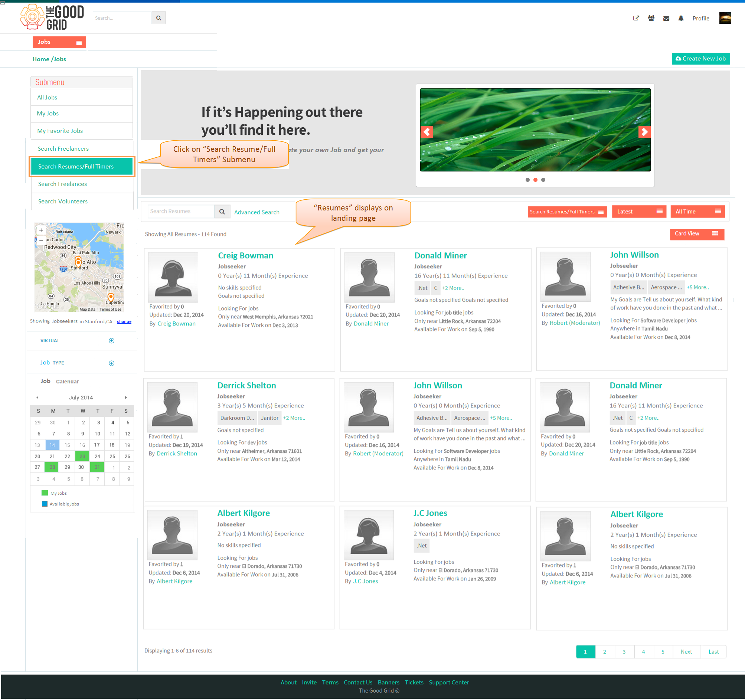The image size is (745, 700).
Task: Open the All Time filter dropdown
Action: (697, 212)
